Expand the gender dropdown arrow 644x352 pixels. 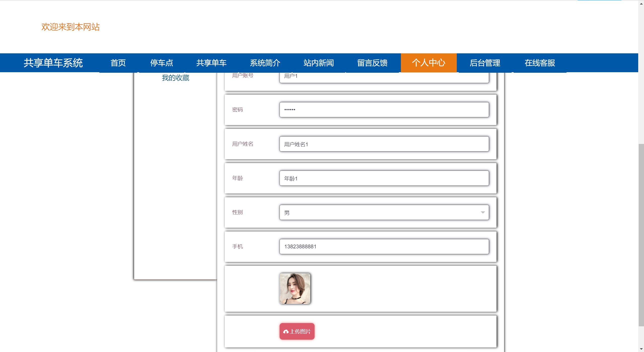point(483,212)
